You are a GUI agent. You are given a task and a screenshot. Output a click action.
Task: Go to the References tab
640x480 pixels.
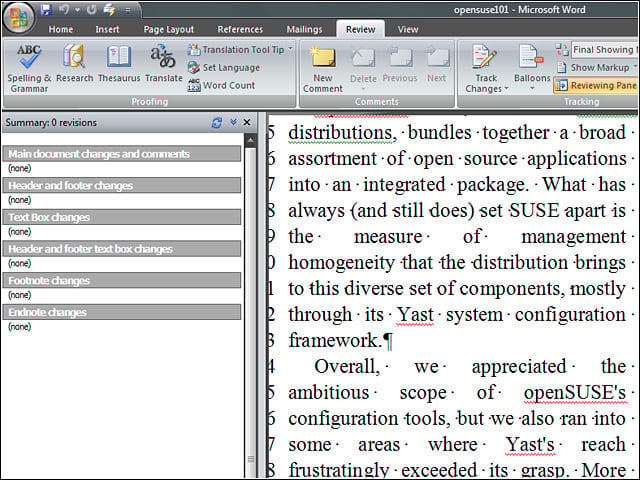240,29
